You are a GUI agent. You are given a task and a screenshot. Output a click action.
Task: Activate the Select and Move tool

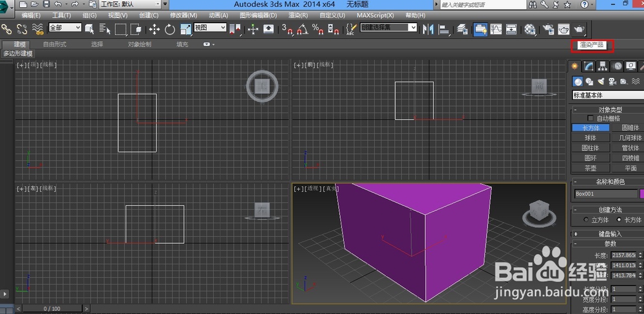point(155,29)
